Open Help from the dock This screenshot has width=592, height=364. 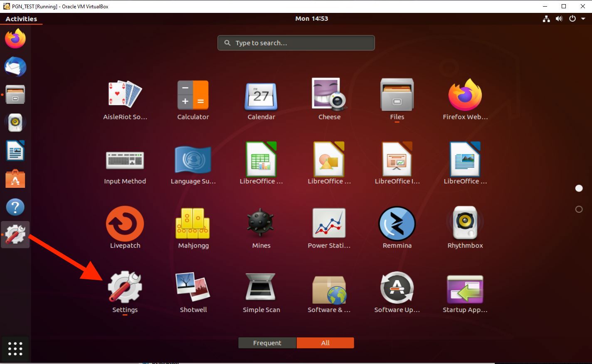coord(15,207)
